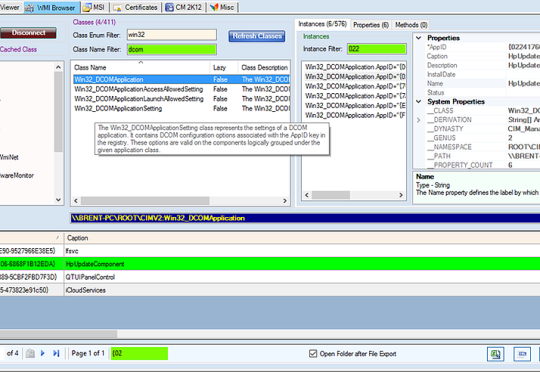Collapse the System Properties section chevron
Viewport: 540px width, 372px height.
pyautogui.click(x=419, y=102)
